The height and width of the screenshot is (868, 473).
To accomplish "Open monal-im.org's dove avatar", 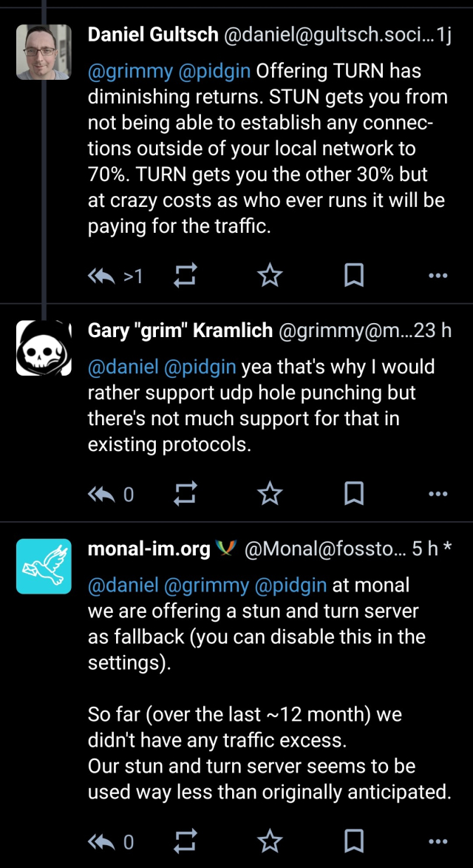I will point(44,566).
